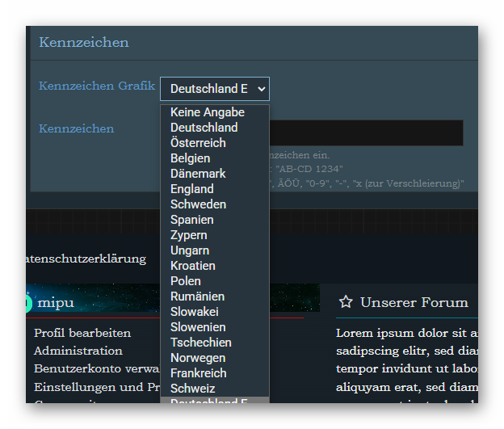Choose "Spanien" in the list
The height and width of the screenshot is (429, 504).
click(192, 220)
